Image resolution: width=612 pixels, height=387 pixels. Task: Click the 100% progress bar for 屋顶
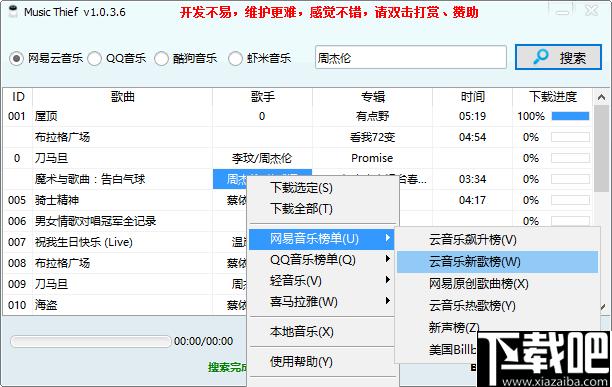570,116
